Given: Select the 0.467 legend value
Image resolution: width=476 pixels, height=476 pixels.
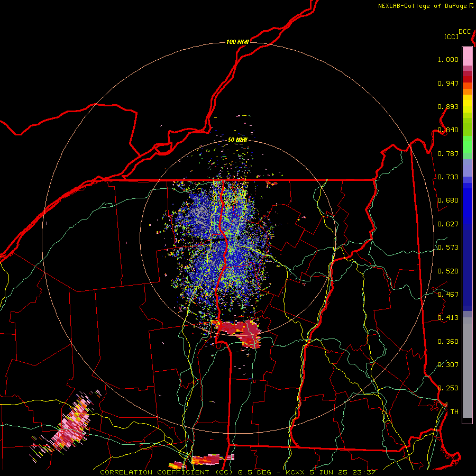Looking at the screenshot, I should [448, 295].
